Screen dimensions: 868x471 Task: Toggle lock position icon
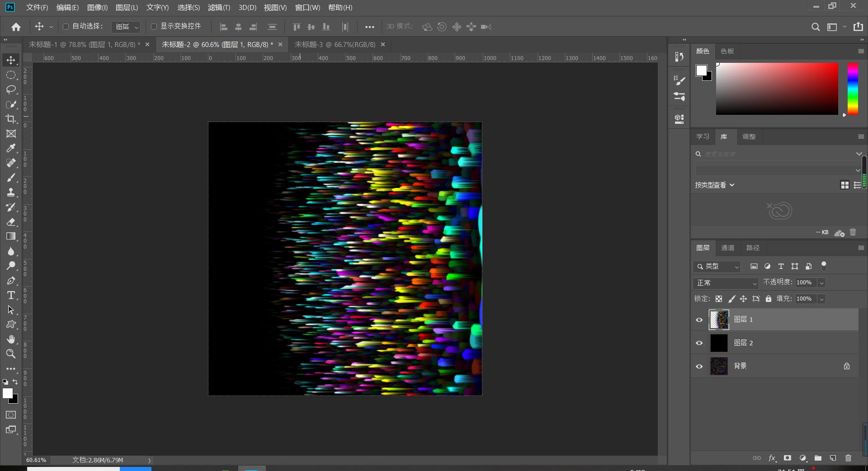pos(743,299)
